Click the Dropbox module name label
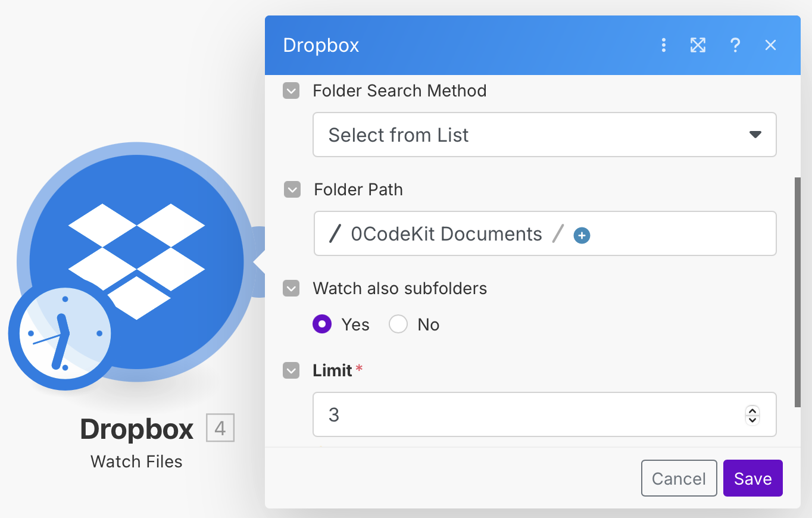The image size is (812, 518). coord(137,429)
